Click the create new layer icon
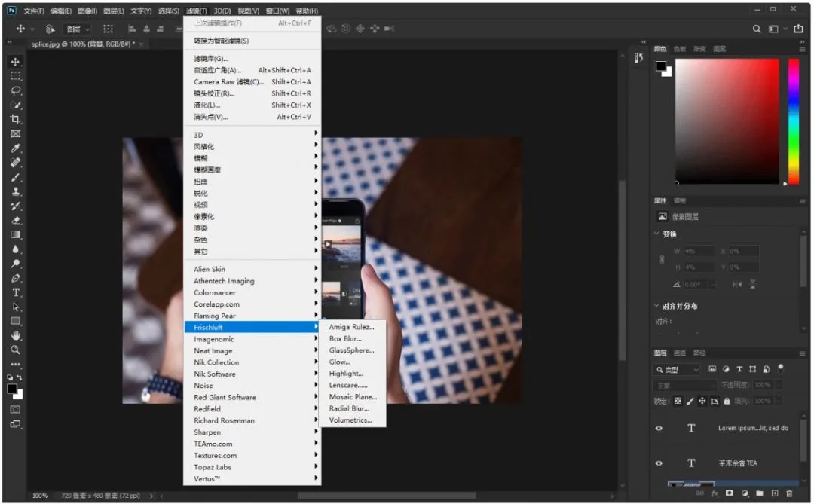814x504 pixels. 774,493
